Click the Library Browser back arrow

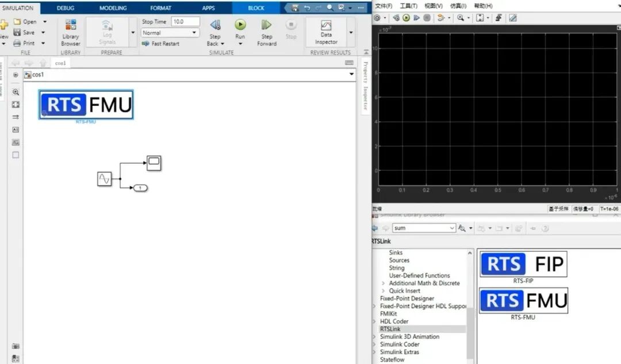pos(375,228)
